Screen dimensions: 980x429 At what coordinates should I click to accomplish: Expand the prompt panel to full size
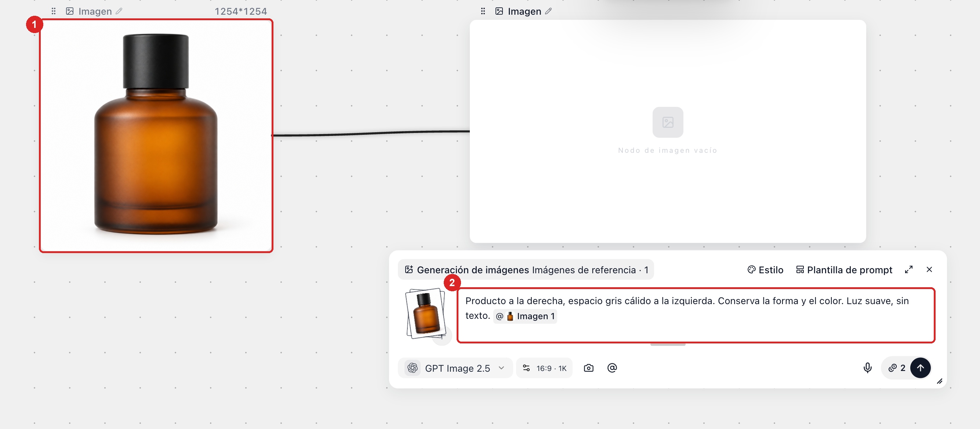tap(908, 270)
